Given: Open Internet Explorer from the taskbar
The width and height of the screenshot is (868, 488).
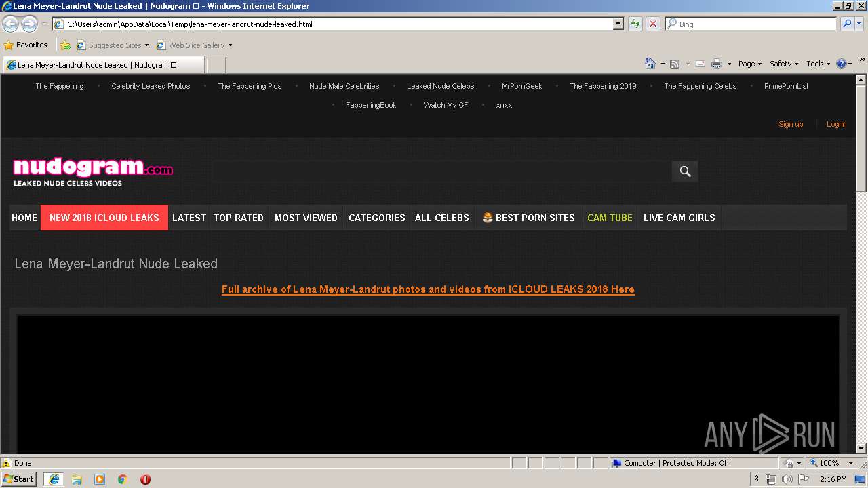Looking at the screenshot, I should (x=54, y=479).
